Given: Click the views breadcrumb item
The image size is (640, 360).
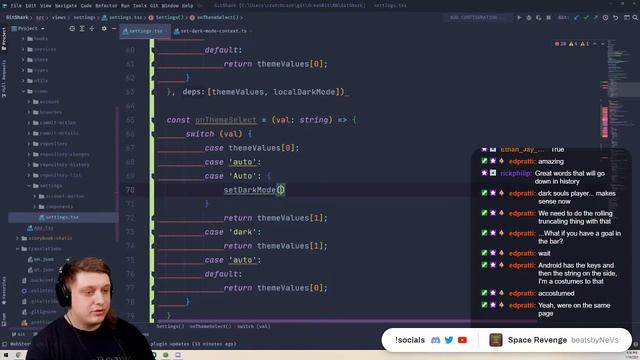Looking at the screenshot, I should tap(58, 18).
